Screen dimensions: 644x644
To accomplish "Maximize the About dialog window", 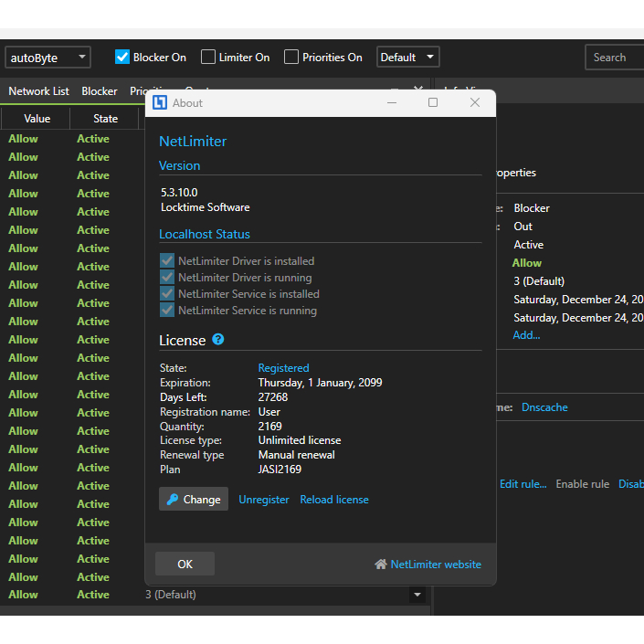I will 433,103.
